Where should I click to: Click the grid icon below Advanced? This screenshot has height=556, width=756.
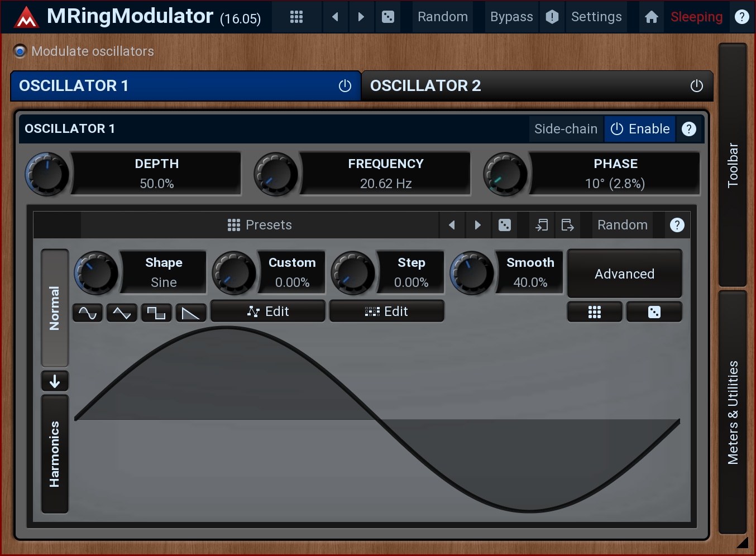tap(595, 312)
